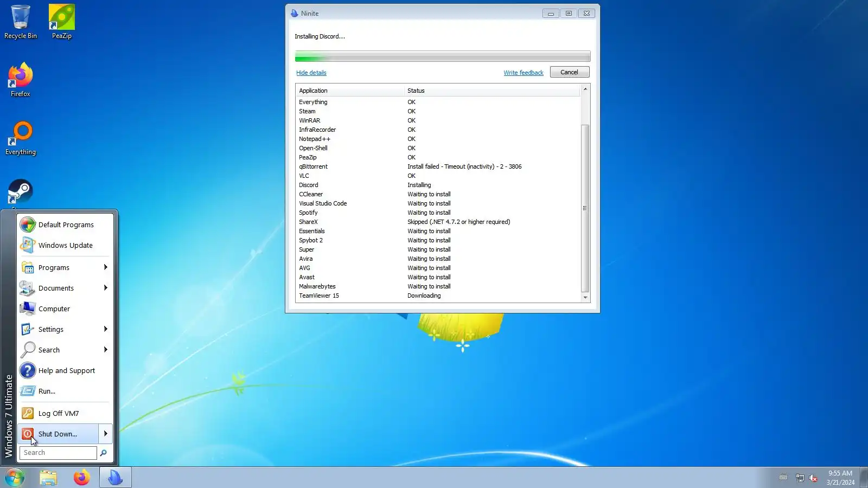Select the CCleaner row

[438, 194]
